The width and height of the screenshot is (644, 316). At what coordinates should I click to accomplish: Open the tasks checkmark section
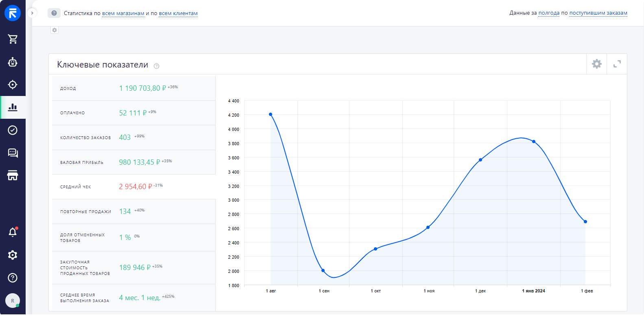[13, 130]
